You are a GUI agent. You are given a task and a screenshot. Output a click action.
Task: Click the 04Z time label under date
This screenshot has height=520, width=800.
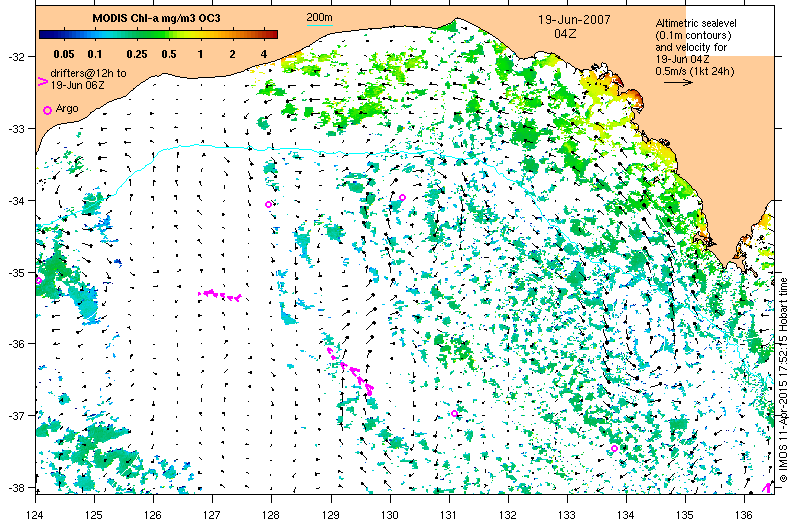coord(565,34)
